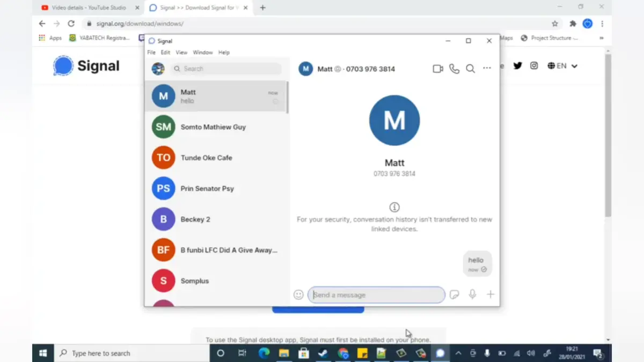Open the Somplus conversation
The height and width of the screenshot is (362, 644).
(216, 281)
